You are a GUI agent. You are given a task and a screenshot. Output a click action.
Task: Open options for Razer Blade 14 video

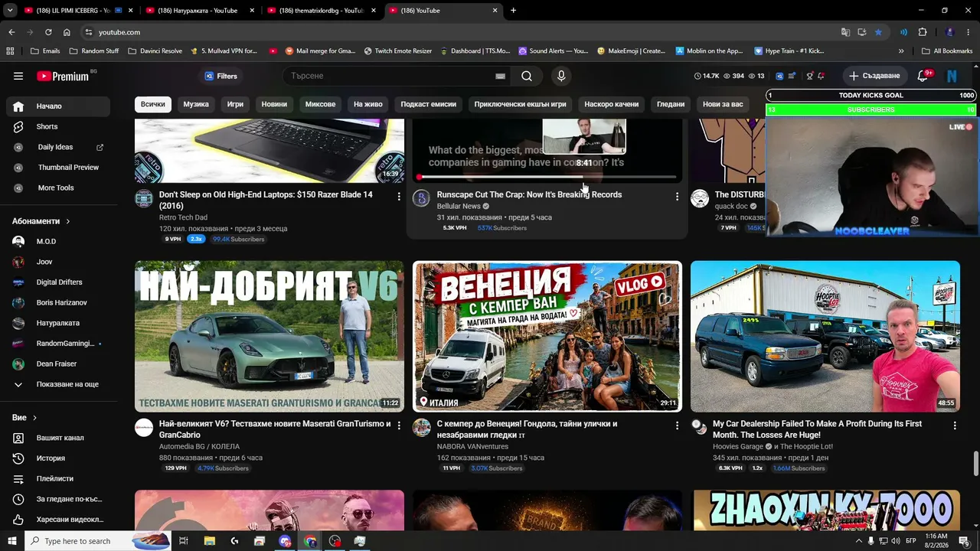[x=398, y=197]
